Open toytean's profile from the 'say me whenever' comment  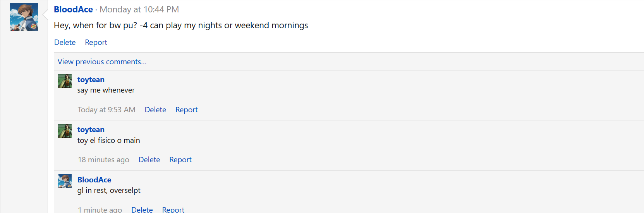(x=91, y=79)
